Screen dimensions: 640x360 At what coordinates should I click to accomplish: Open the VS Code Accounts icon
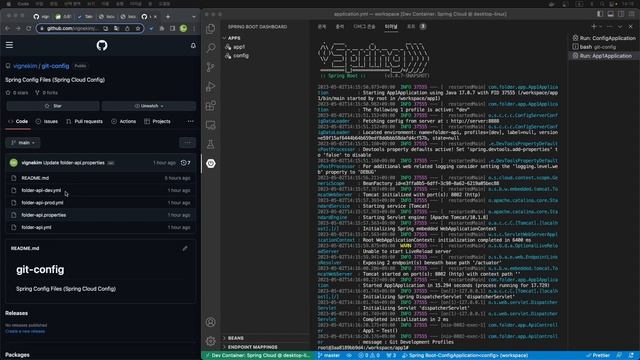[211, 322]
